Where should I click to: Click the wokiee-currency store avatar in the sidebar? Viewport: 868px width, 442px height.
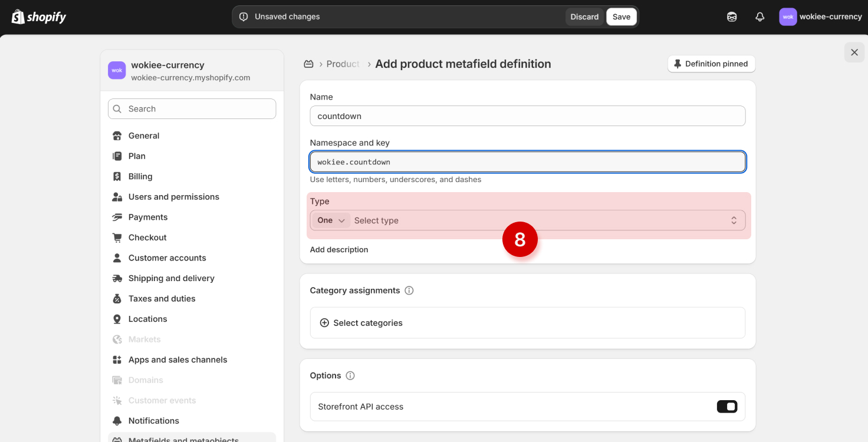click(117, 70)
